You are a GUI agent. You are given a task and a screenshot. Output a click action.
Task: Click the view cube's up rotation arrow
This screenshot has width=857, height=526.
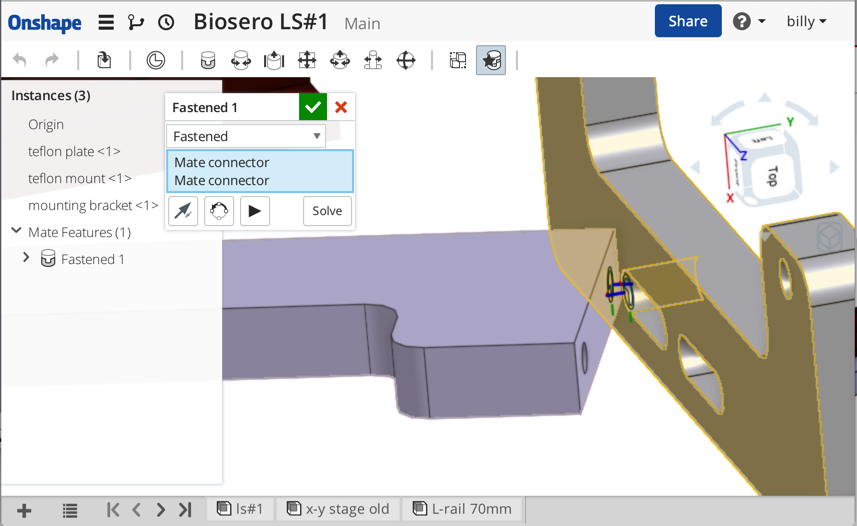765,97
